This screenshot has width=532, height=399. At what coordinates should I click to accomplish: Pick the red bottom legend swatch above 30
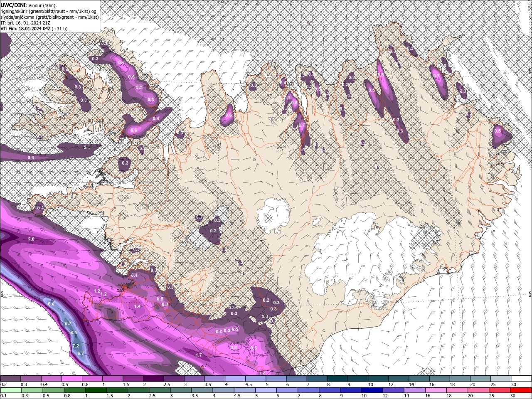pos(520,390)
